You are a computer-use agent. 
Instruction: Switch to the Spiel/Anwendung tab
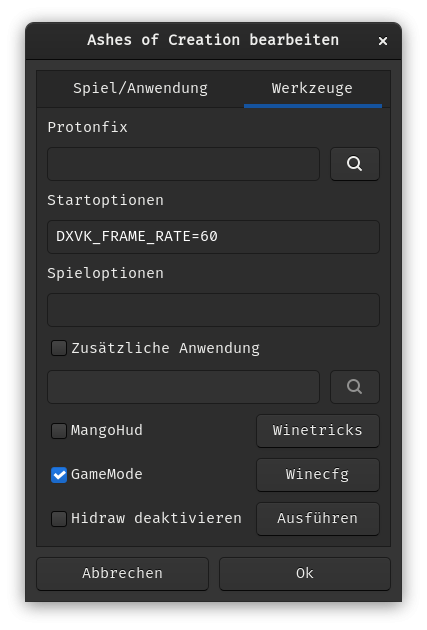[x=140, y=88]
